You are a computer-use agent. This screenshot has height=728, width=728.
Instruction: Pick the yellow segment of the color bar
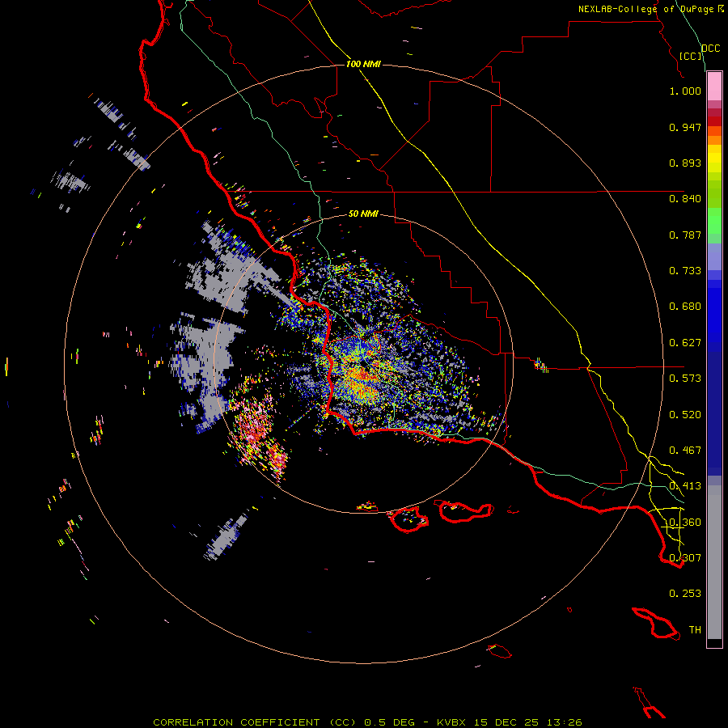(x=714, y=159)
